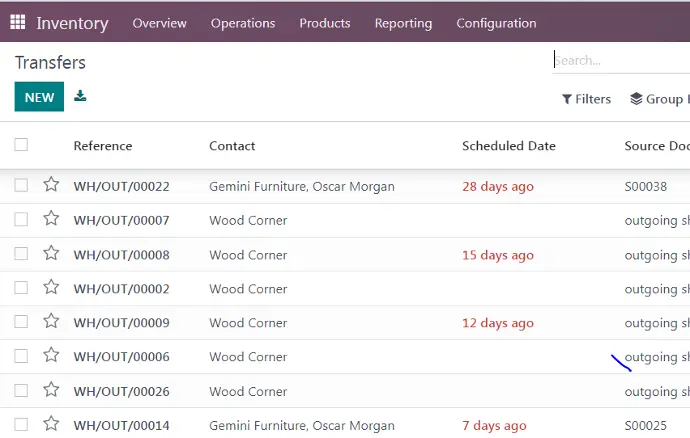Click the NEW button to create transfer
Viewport: 690px width, 438px height.
point(39,97)
